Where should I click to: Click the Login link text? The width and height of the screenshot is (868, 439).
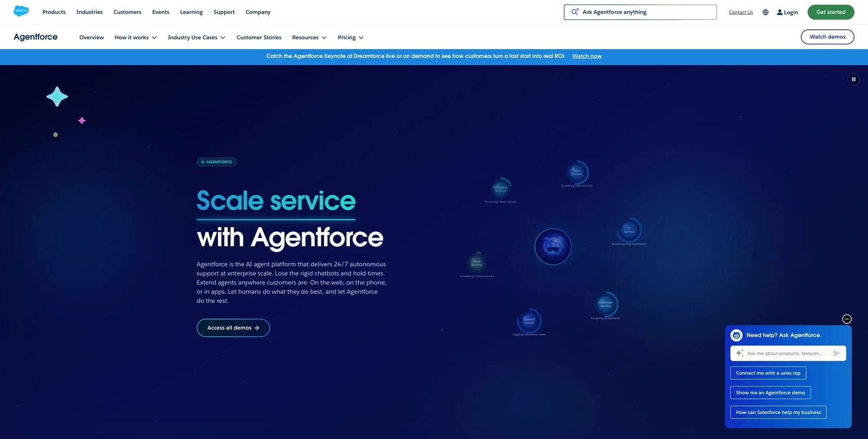pos(791,12)
